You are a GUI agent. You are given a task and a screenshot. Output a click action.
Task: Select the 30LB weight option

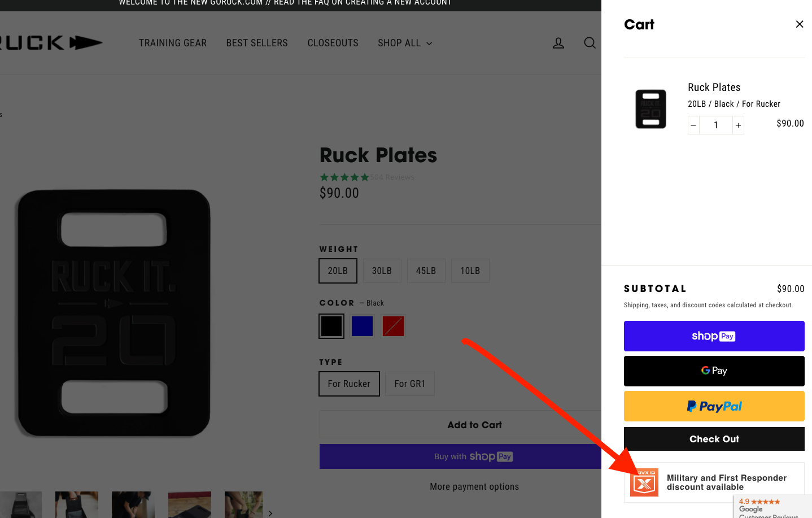[382, 271]
